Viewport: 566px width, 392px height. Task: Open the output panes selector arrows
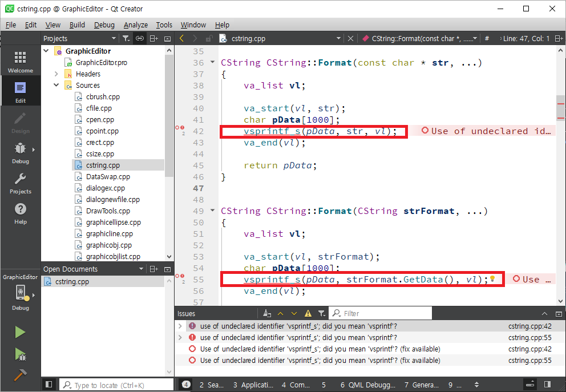477,385
